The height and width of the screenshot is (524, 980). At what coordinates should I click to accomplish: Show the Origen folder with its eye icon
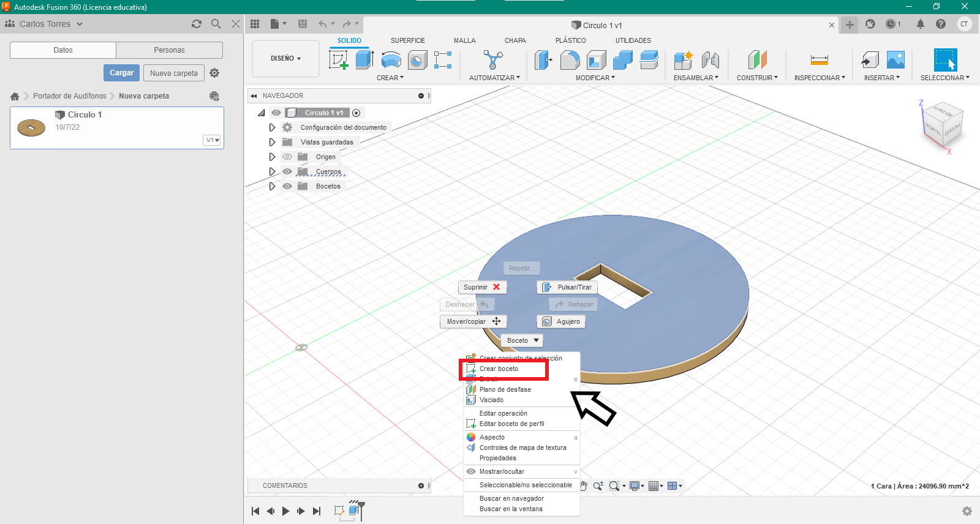(287, 157)
